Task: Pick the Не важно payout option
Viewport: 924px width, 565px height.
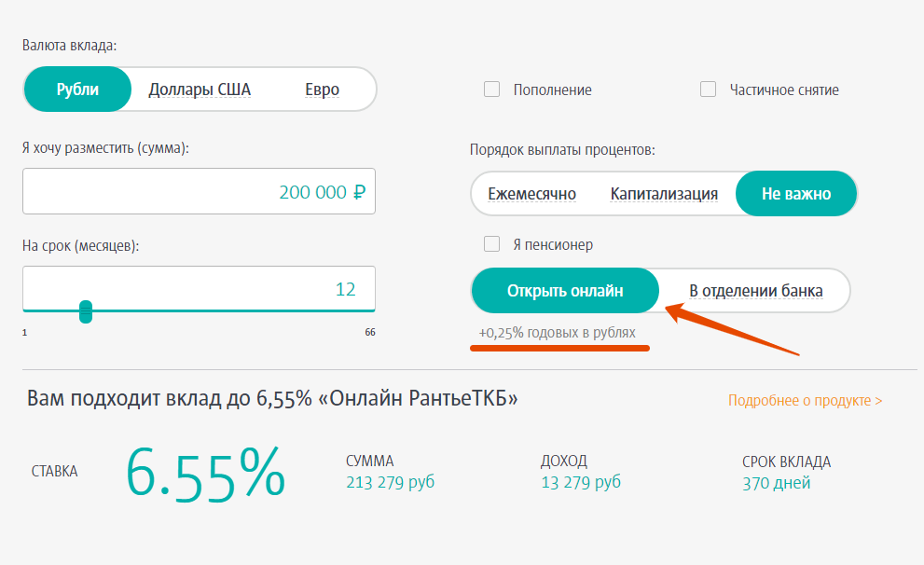Action: 796,194
